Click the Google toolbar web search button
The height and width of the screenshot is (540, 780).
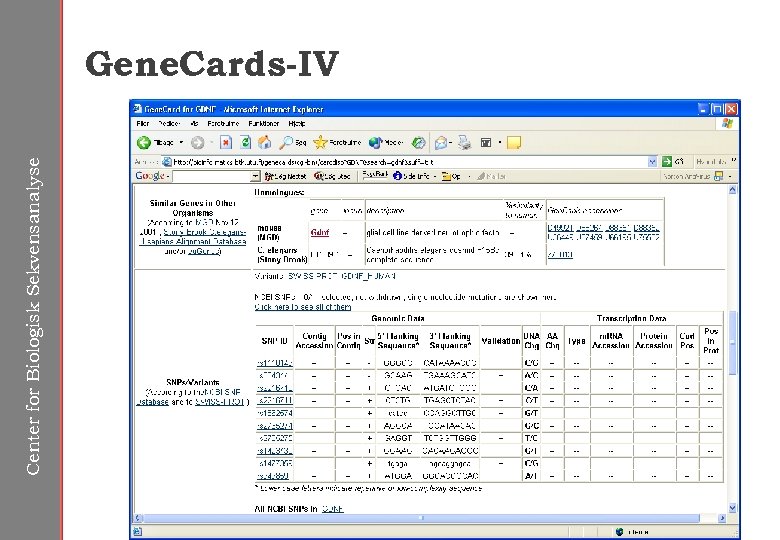pyautogui.click(x=286, y=177)
